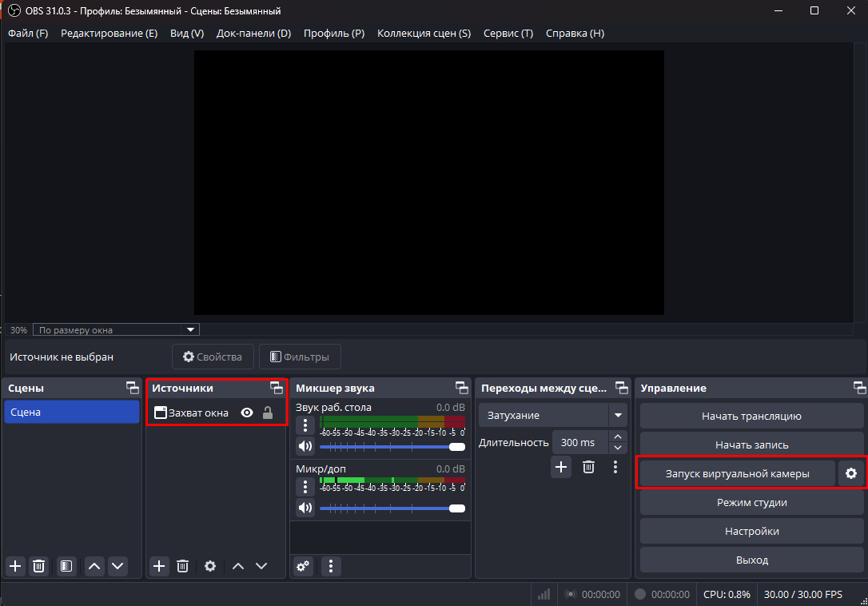868x606 pixels.
Task: Lock the Захват окна source
Action: (x=268, y=412)
